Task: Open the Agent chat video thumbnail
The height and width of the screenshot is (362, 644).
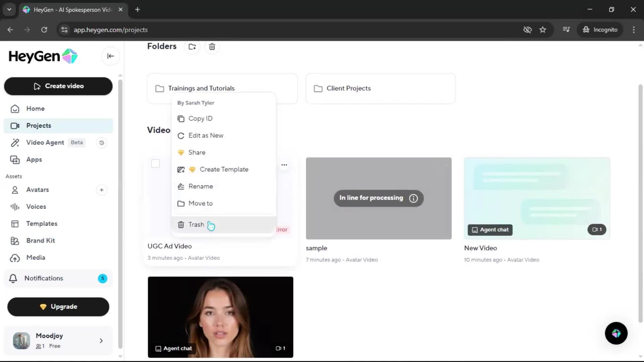Action: 220,317
